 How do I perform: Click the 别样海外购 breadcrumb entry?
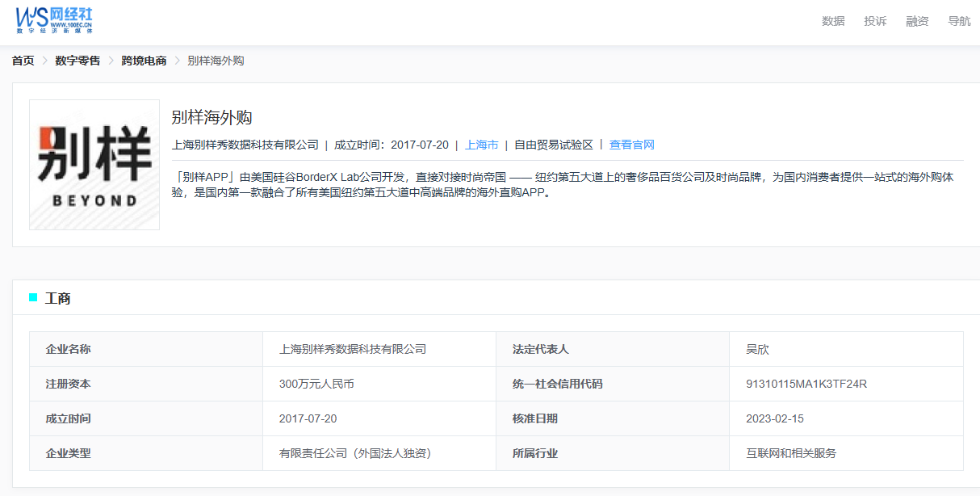[216, 61]
